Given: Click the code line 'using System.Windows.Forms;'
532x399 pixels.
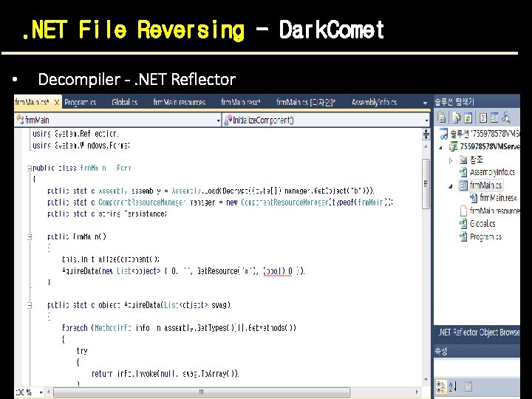Looking at the screenshot, I should (81, 146).
